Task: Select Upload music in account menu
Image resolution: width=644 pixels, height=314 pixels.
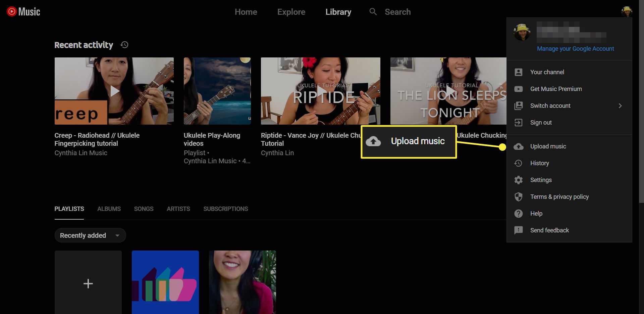Action: pos(569,146)
